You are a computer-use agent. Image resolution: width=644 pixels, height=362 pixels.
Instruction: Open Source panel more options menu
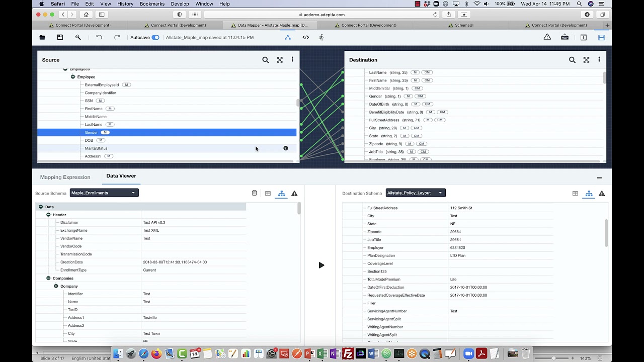[292, 59]
